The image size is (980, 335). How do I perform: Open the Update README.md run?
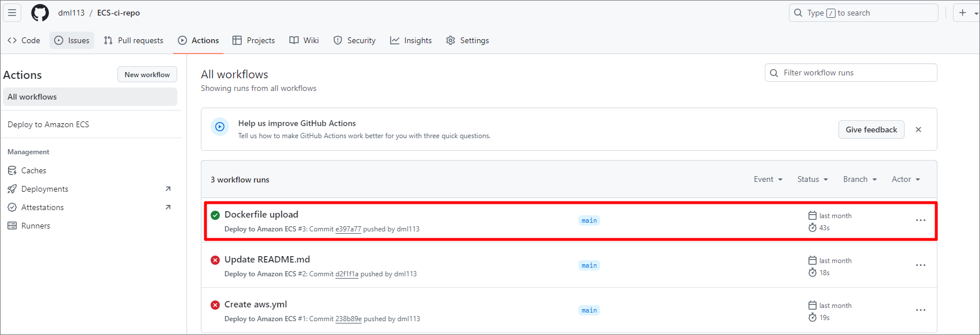pos(267,259)
